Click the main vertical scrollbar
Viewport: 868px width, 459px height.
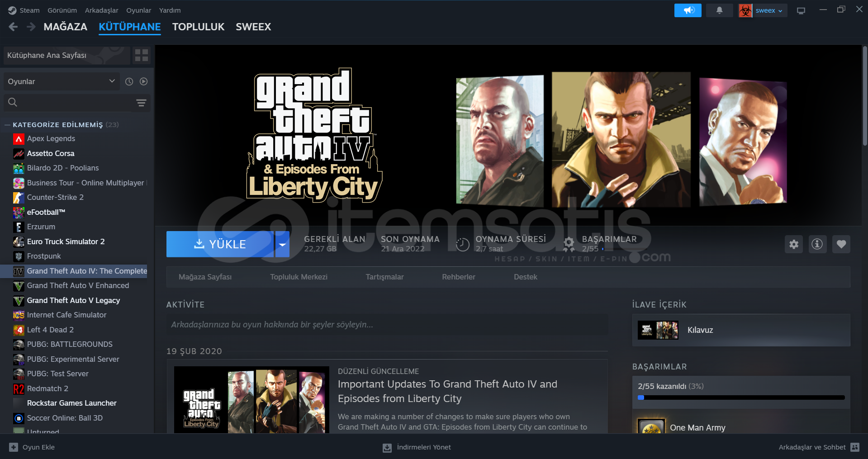[864, 96]
